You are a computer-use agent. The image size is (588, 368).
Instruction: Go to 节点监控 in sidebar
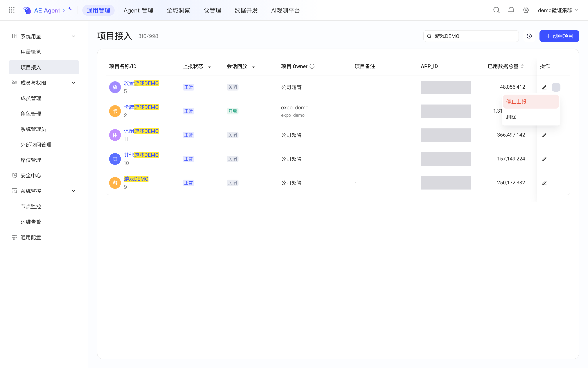44,206
